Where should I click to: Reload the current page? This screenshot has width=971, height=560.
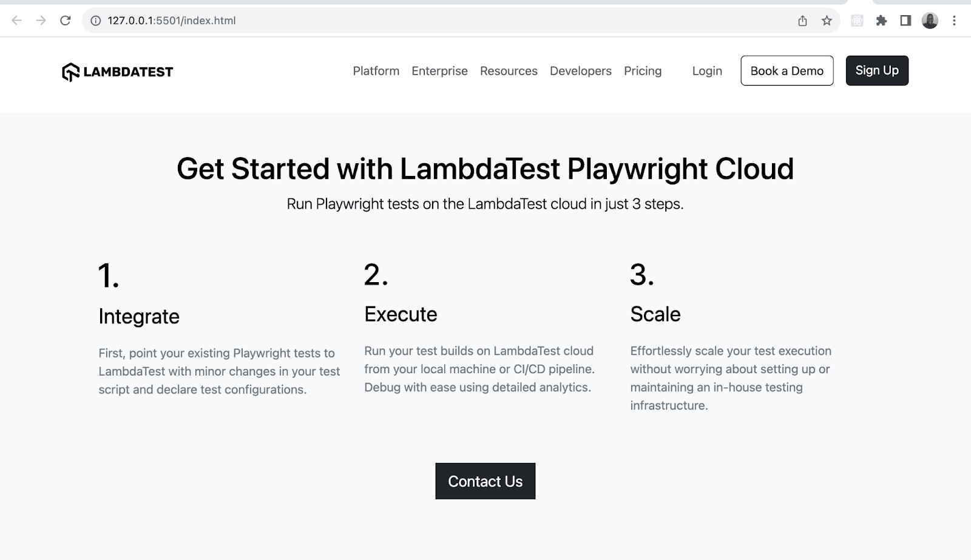pos(66,21)
